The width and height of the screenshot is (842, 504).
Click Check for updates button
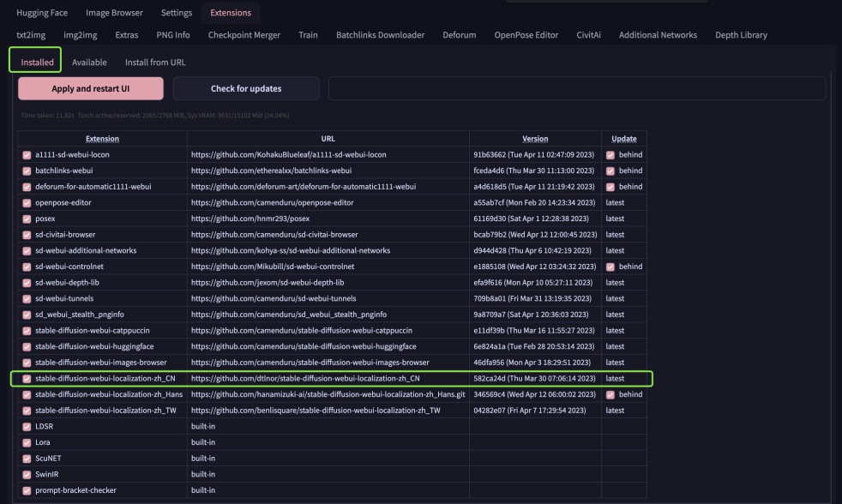[x=246, y=88]
